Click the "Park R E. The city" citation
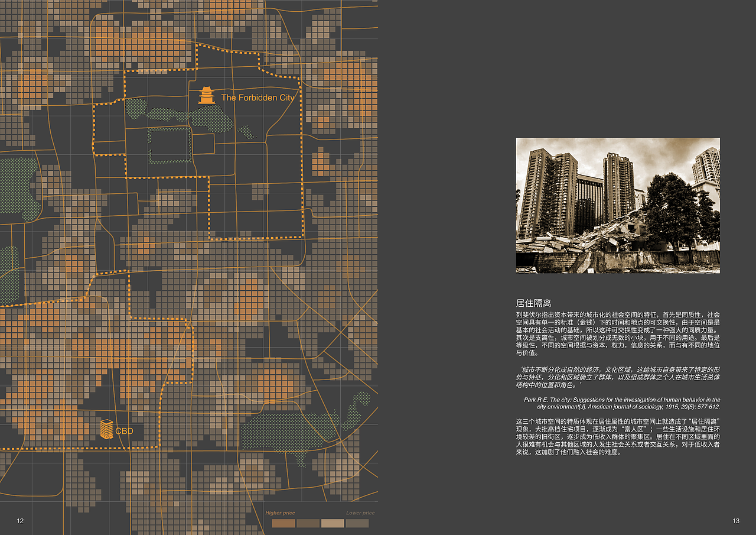756x535 pixels. coord(621,403)
